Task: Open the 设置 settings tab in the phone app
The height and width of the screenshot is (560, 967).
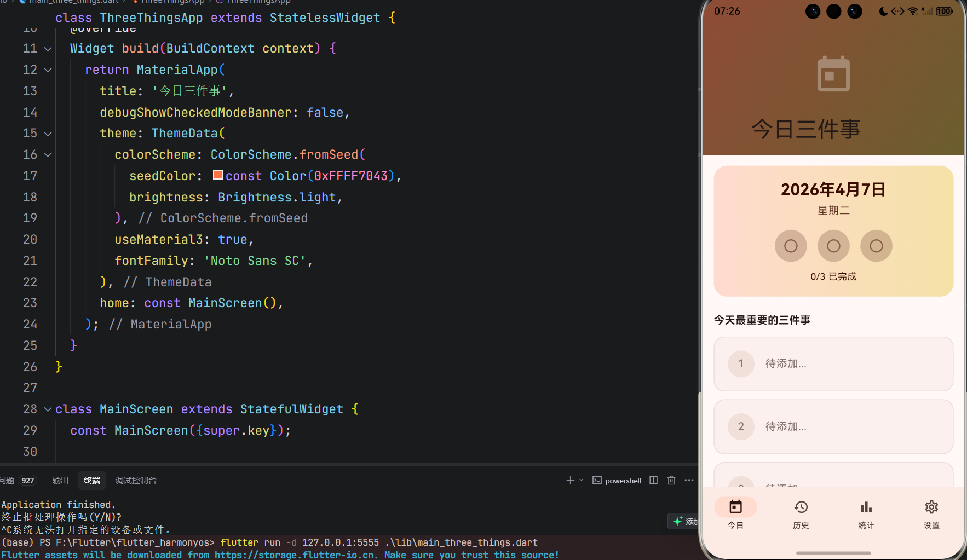Action: (931, 513)
